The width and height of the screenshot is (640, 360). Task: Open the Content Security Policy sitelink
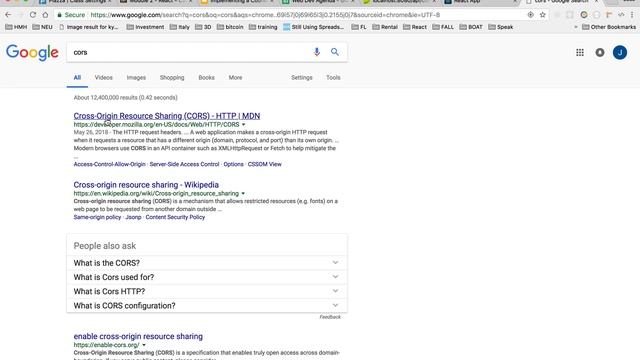point(175,217)
